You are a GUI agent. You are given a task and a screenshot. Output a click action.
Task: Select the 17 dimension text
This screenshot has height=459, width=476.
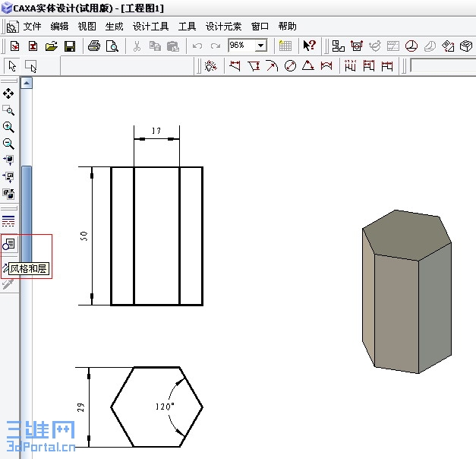pos(156,131)
